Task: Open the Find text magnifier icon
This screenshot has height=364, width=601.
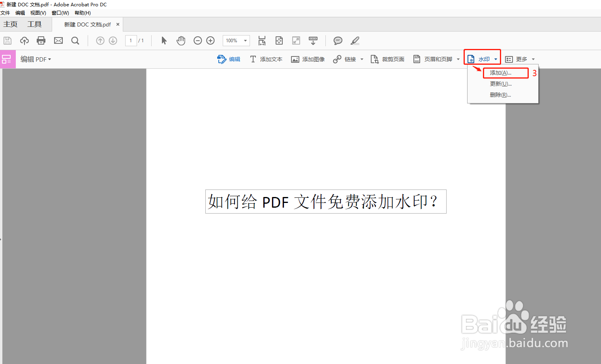Action: [75, 41]
